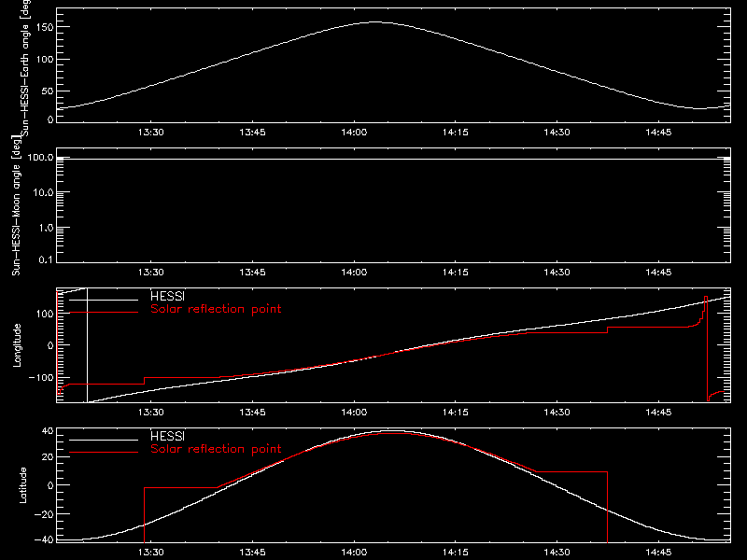Click the Latitude axis title
Viewport: 747px width, 560px height.
coord(22,485)
